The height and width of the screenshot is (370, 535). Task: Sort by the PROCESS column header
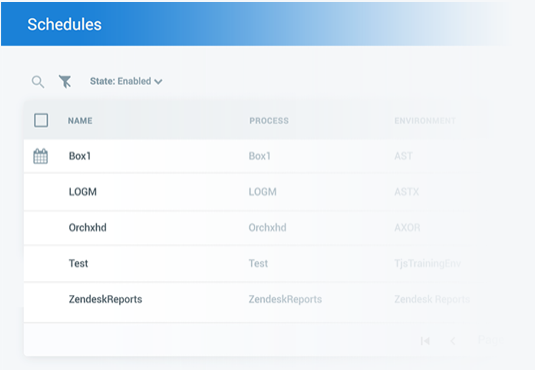coord(269,120)
